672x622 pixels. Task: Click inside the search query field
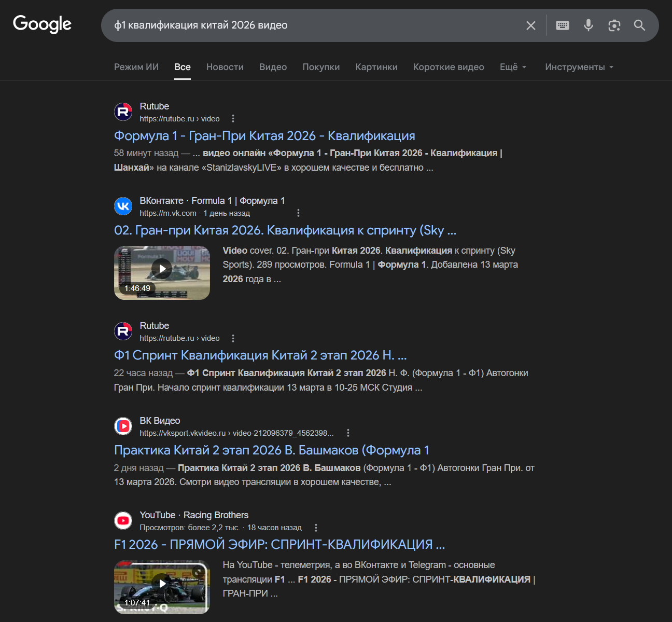[311, 25]
